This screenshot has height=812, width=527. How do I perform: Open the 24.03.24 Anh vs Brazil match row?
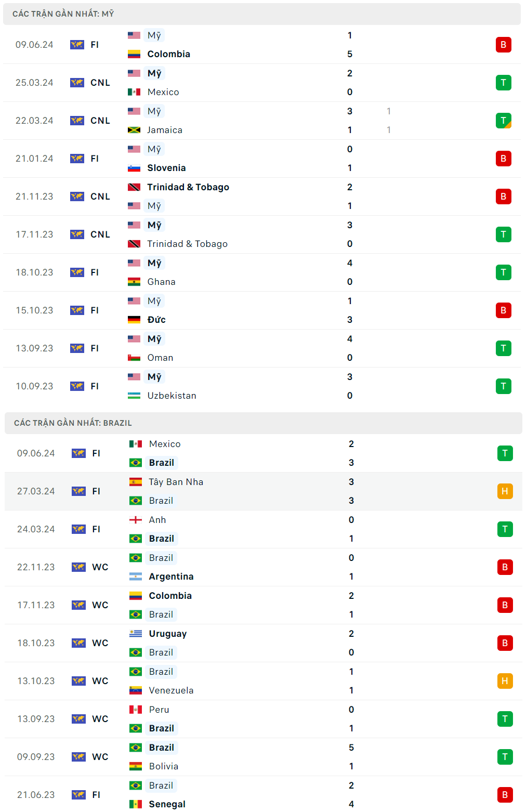260,529
